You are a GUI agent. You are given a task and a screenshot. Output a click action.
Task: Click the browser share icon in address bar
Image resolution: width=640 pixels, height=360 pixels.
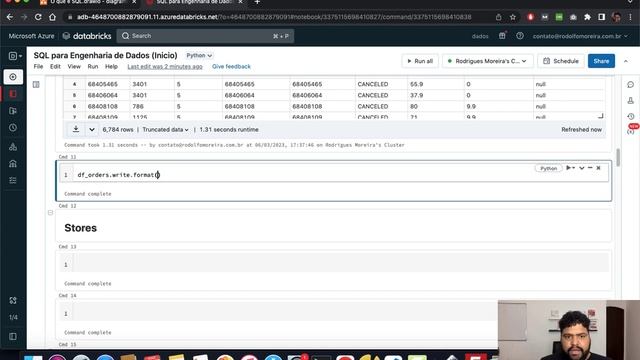click(498, 17)
